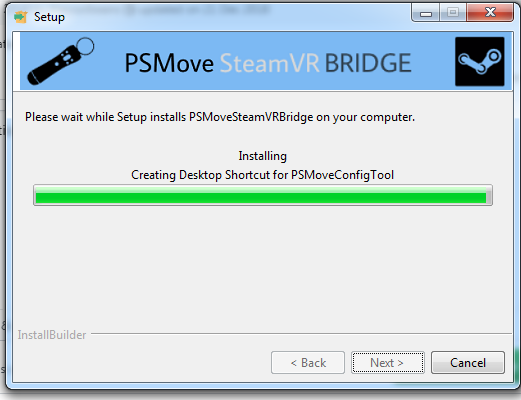Click the Steam logo icon

coord(480,61)
